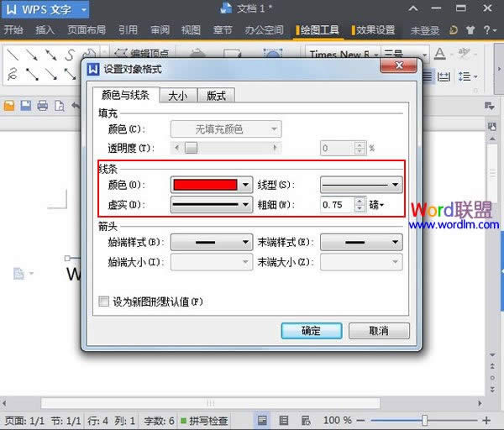Image resolution: width=504 pixels, height=430 pixels.
Task: Click the transparency 透明度 slider thumb
Action: click(x=192, y=148)
